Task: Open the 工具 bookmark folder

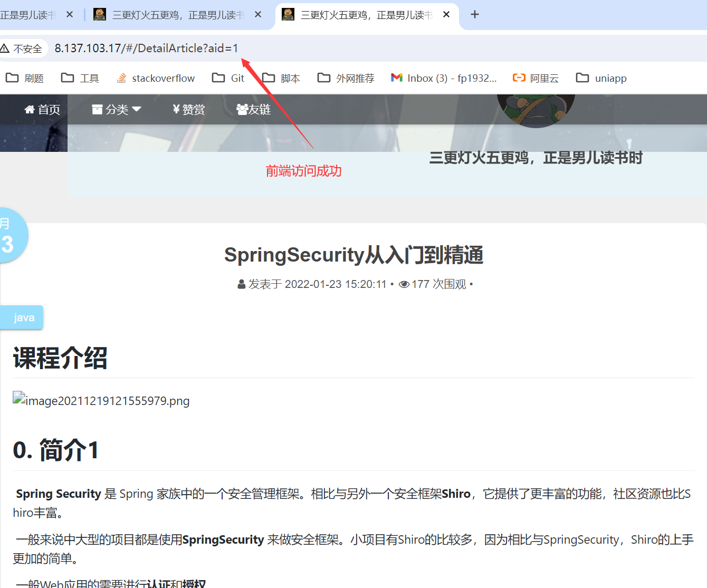Action: [x=80, y=78]
